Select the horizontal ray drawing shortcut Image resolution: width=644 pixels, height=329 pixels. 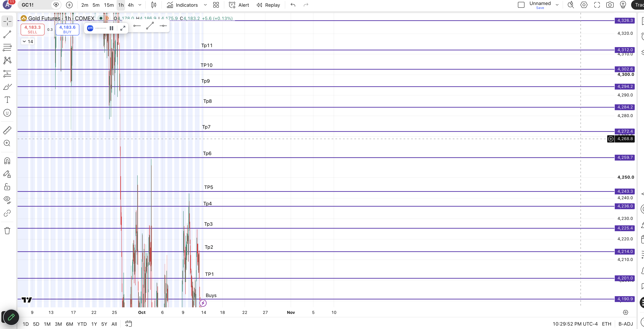click(x=137, y=26)
